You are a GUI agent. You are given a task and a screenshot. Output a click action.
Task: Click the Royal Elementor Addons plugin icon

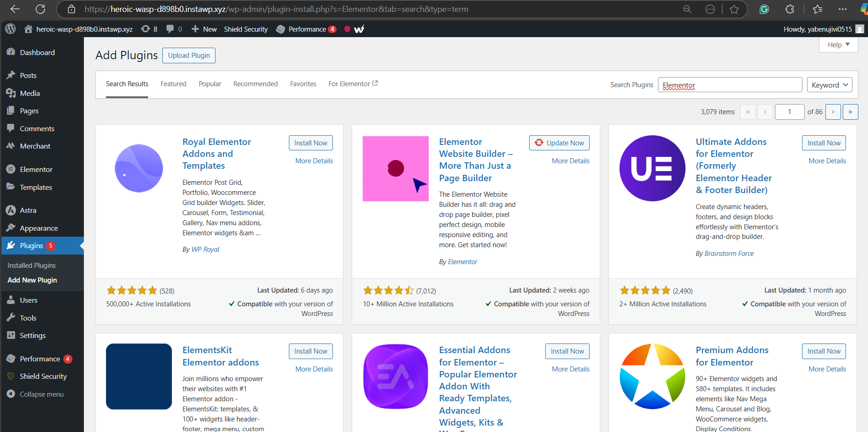[x=139, y=168]
